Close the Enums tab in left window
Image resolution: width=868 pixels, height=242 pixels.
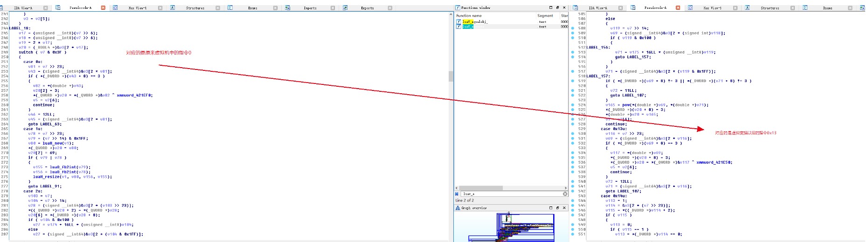pyautogui.click(x=275, y=8)
